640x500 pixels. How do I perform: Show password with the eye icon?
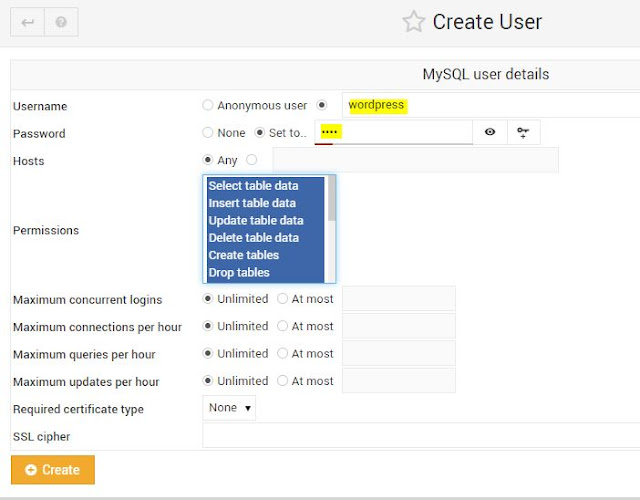coord(490,132)
